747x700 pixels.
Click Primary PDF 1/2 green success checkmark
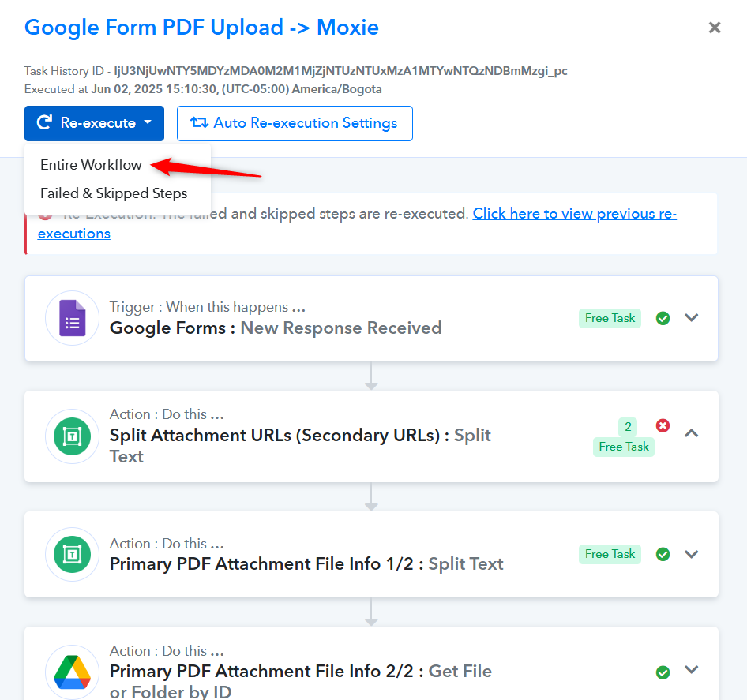coord(663,554)
